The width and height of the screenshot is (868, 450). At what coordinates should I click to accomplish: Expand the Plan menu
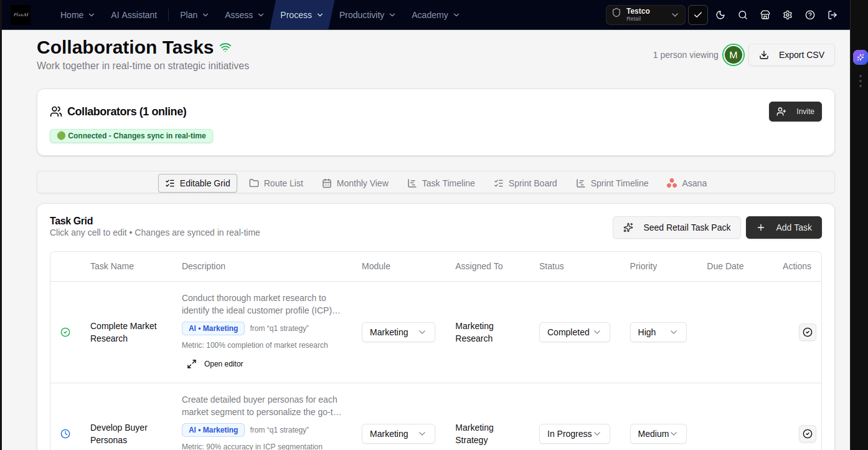[x=194, y=15]
